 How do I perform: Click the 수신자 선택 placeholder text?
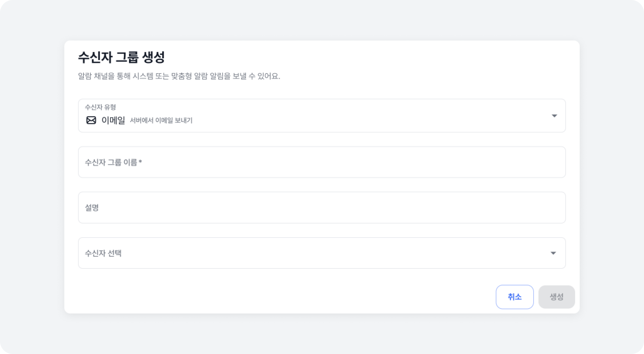click(x=103, y=253)
